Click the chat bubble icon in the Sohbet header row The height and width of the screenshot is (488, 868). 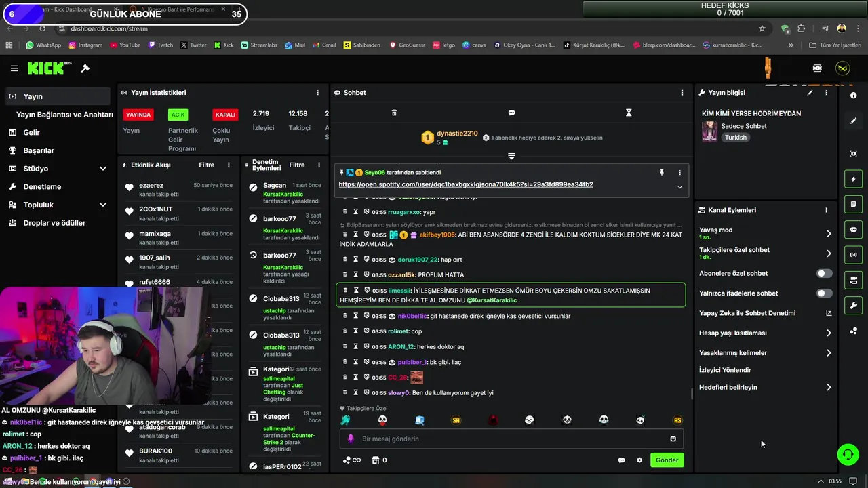[511, 113]
